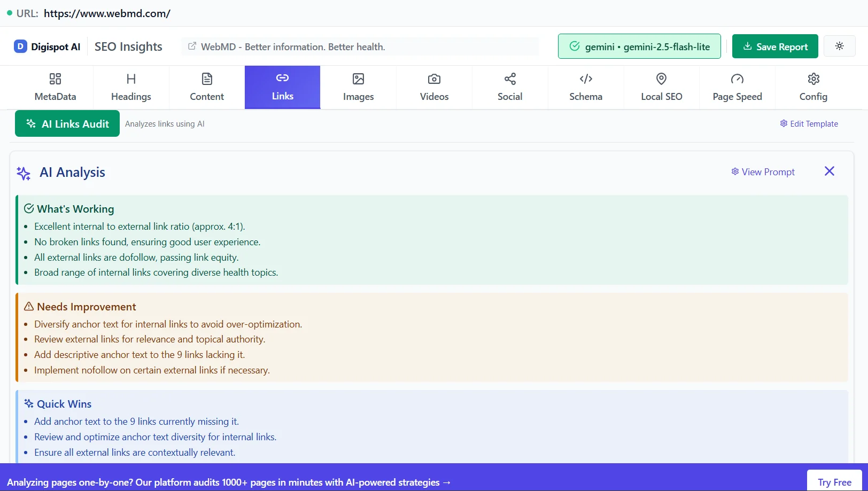Click 'Diversify anchor text for internal links' line
The height and width of the screenshot is (491, 868).
point(168,324)
